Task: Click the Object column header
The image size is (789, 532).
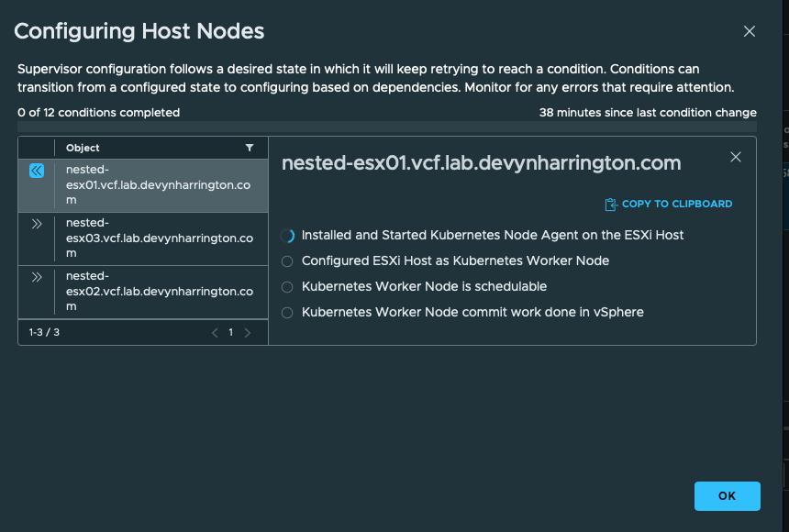Action: coord(83,148)
